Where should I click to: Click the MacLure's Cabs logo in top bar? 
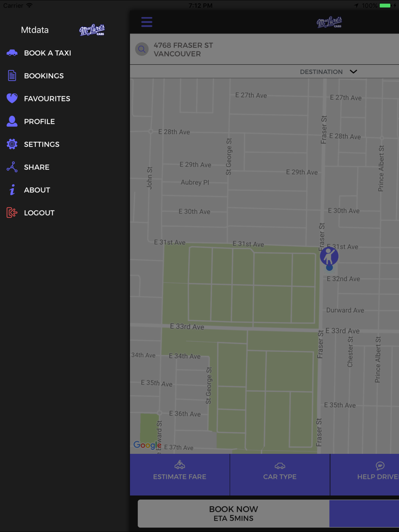point(329,22)
